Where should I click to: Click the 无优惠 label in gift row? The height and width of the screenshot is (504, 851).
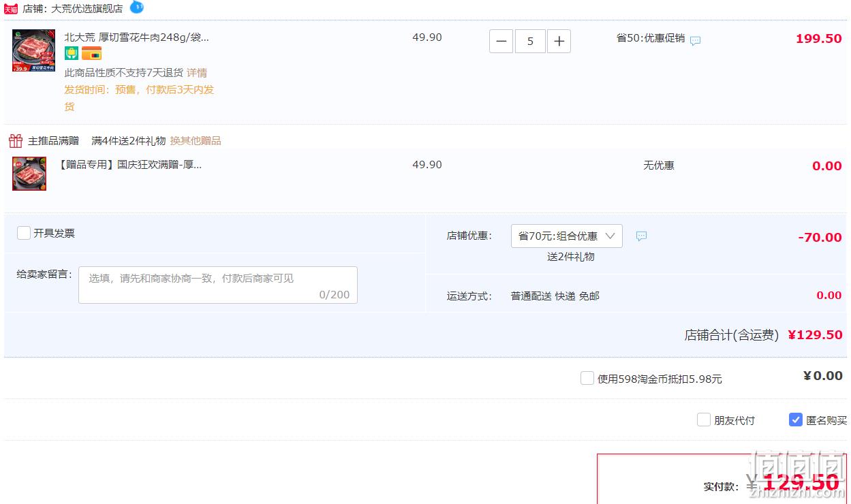[659, 166]
